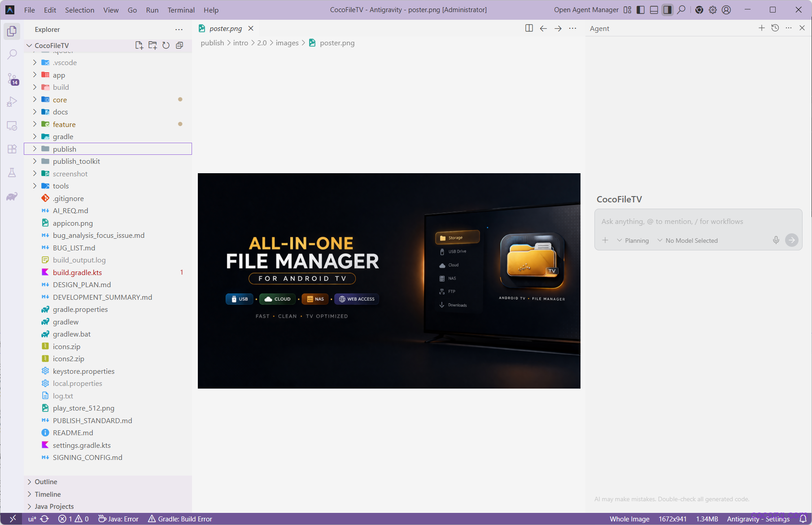Expand the app folder
The image size is (812, 525).
[x=108, y=75]
